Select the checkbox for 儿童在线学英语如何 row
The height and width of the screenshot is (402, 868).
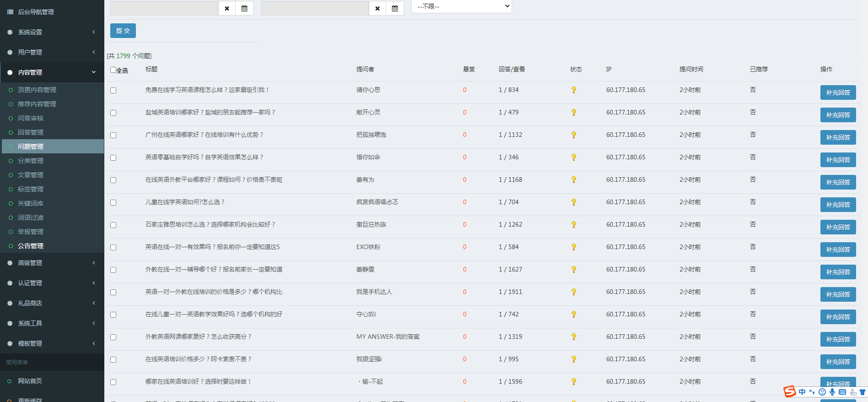(113, 203)
